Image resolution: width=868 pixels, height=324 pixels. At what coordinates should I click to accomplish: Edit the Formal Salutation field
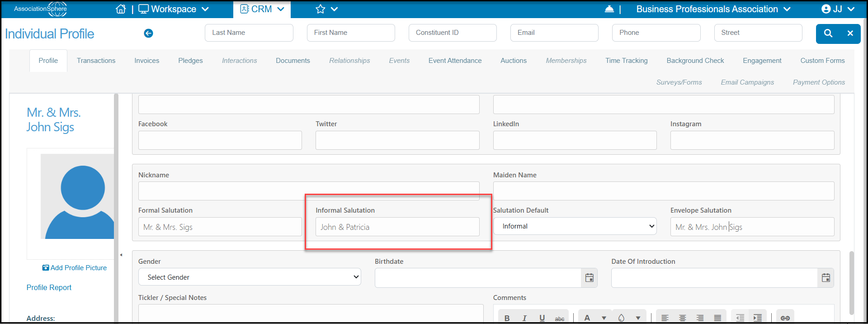point(220,227)
